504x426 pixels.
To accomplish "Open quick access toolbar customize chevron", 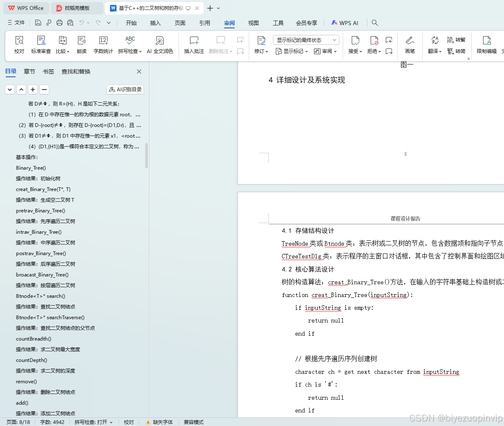I will pos(109,23).
